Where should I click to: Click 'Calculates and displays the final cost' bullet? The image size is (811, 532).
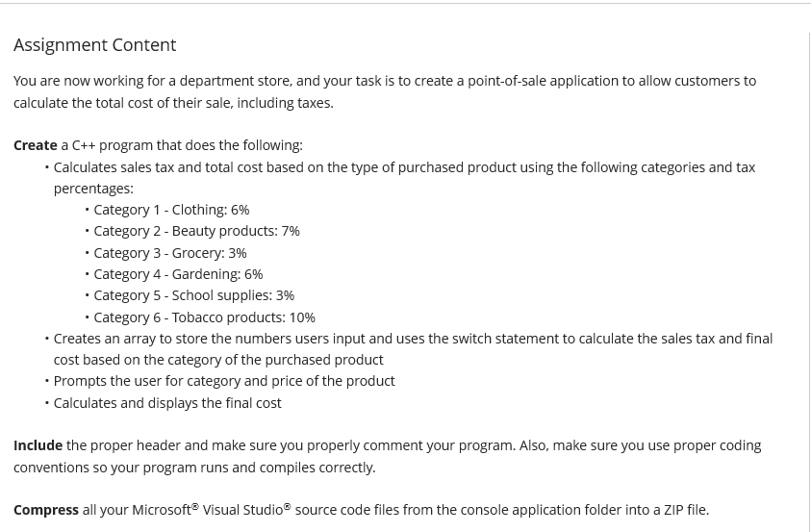[167, 403]
